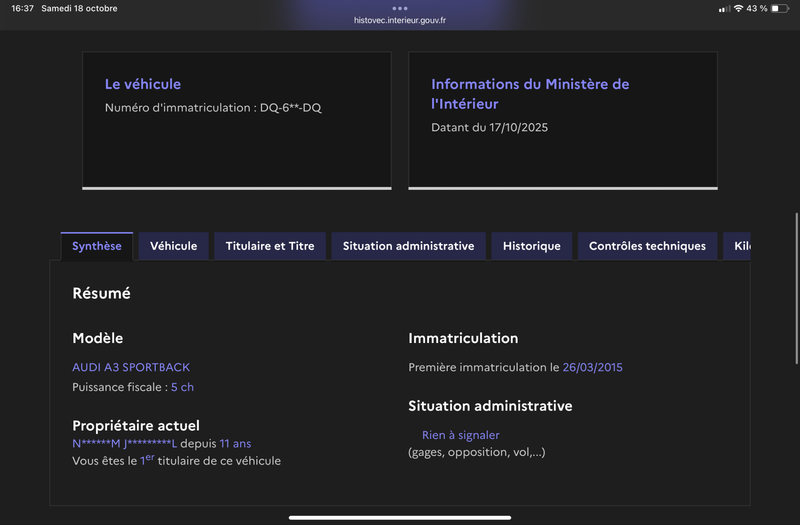Select the Synthèse tab

97,246
